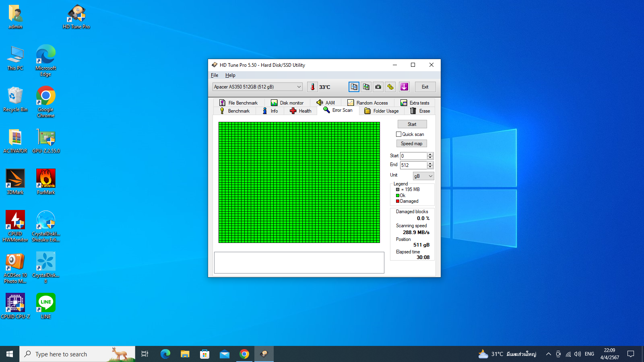Screen dimensions: 644x362
Task: Open the notification center button
Action: point(631,354)
